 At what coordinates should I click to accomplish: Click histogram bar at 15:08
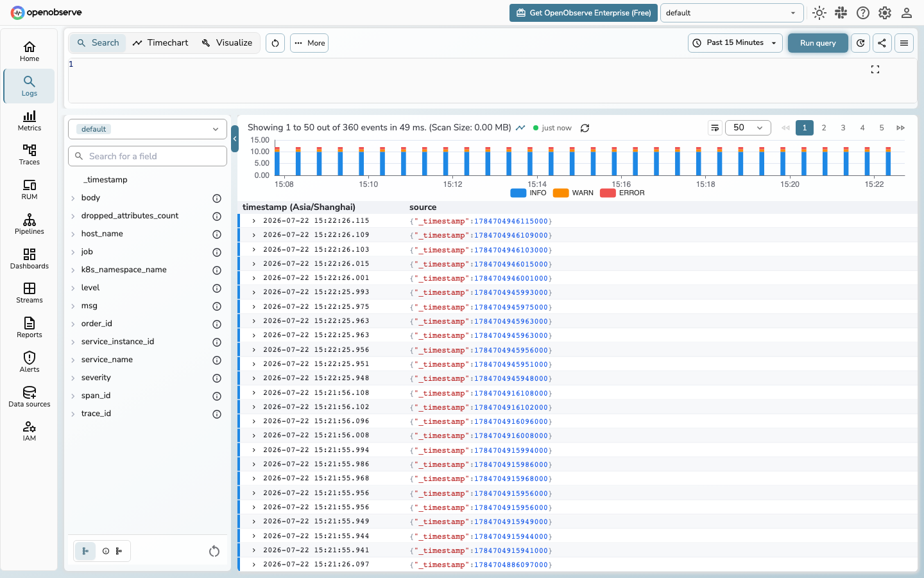coord(277,161)
